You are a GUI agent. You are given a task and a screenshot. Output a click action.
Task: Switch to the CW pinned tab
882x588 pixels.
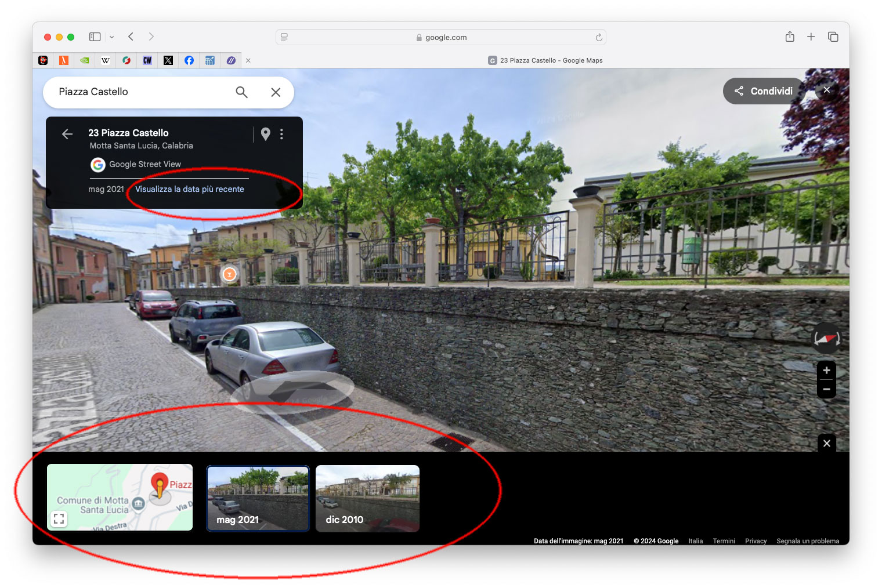point(147,60)
